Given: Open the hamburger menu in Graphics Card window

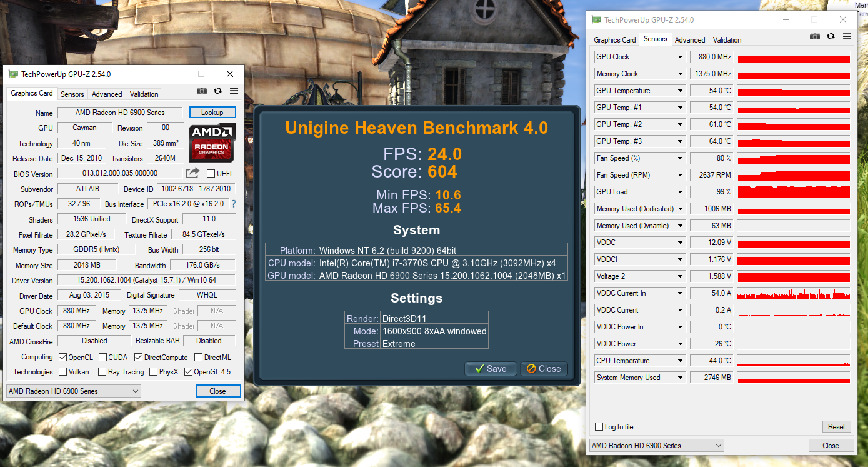Looking at the screenshot, I should 234,91.
